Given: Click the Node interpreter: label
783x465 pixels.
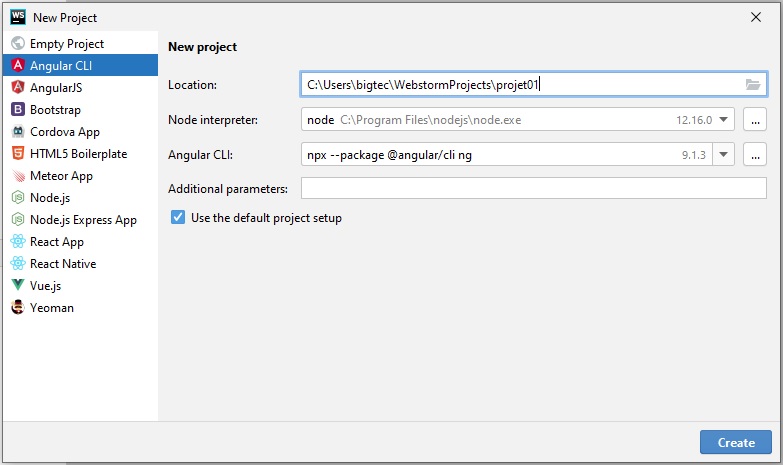Looking at the screenshot, I should [213, 120].
